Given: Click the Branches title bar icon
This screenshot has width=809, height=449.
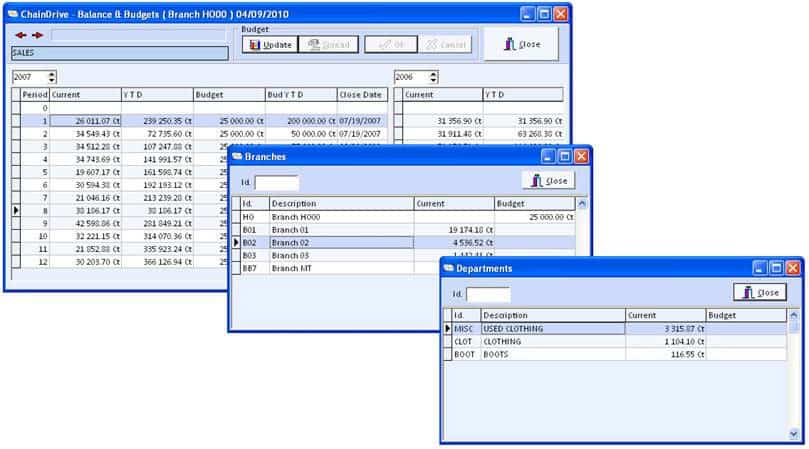Looking at the screenshot, I should click(237, 156).
